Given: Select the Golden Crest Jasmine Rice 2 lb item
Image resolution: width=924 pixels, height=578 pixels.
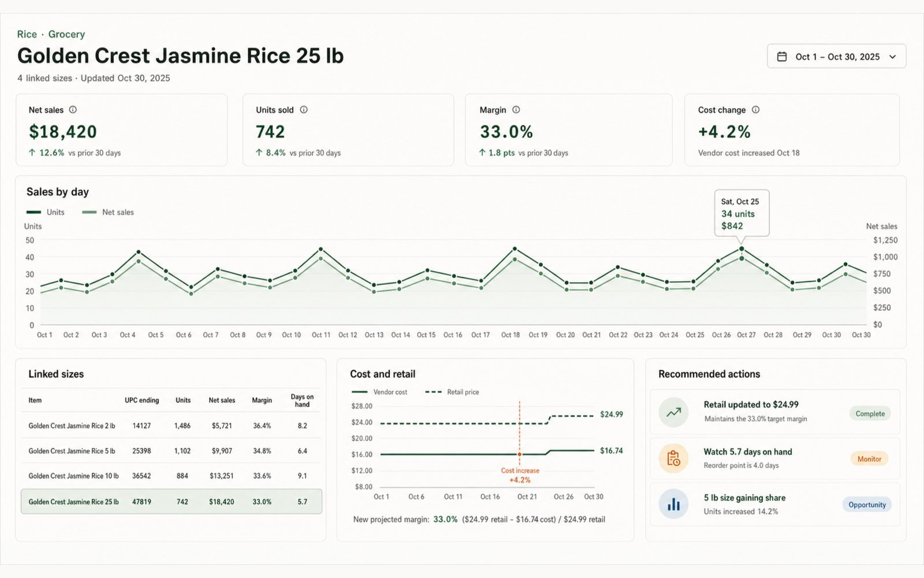Looking at the screenshot, I should click(72, 425).
